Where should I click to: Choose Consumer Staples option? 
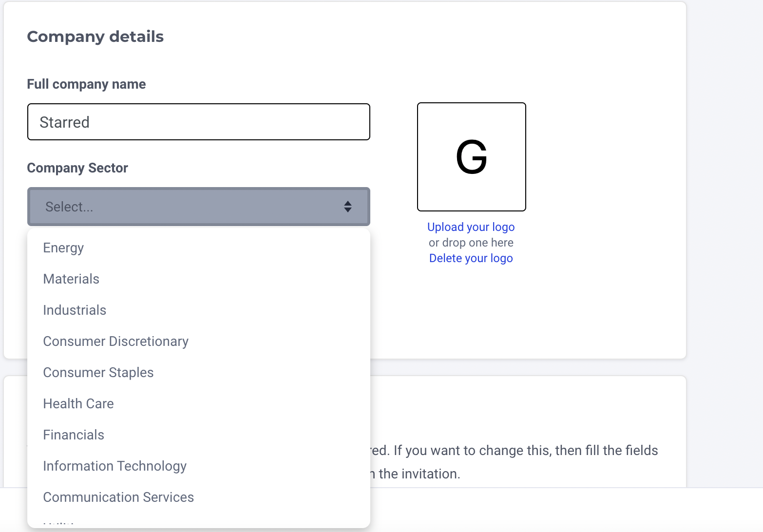(x=199, y=373)
